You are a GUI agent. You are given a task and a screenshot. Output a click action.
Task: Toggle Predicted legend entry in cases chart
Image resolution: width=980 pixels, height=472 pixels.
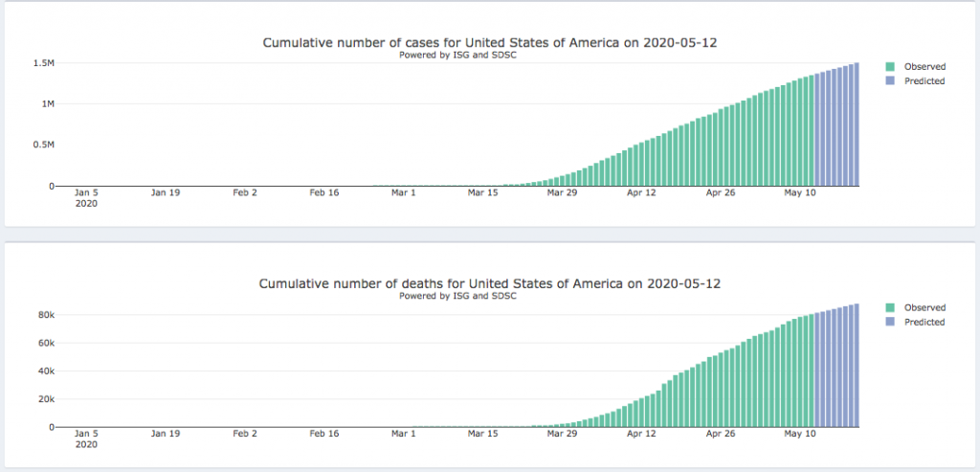pyautogui.click(x=924, y=81)
